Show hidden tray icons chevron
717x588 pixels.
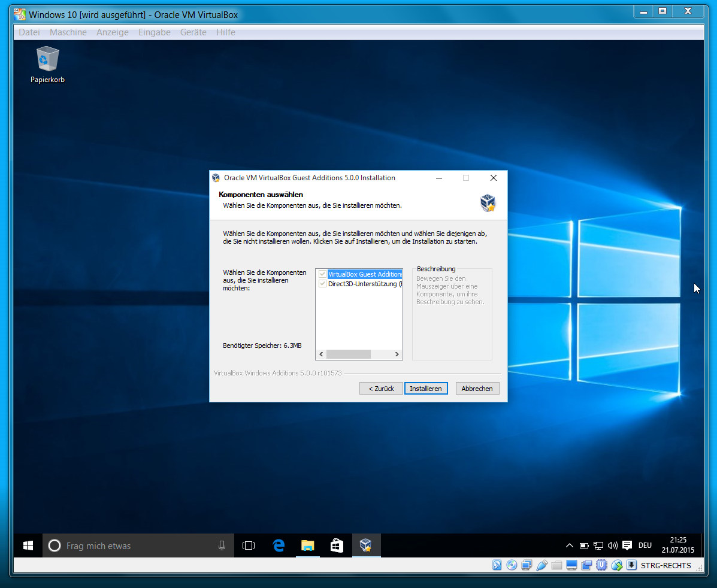click(569, 545)
